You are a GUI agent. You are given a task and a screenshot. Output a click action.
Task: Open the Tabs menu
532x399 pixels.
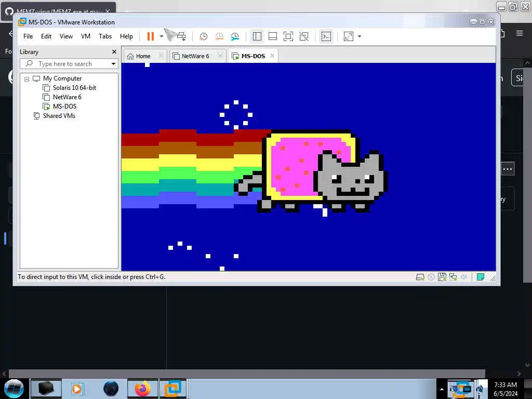pyautogui.click(x=105, y=36)
